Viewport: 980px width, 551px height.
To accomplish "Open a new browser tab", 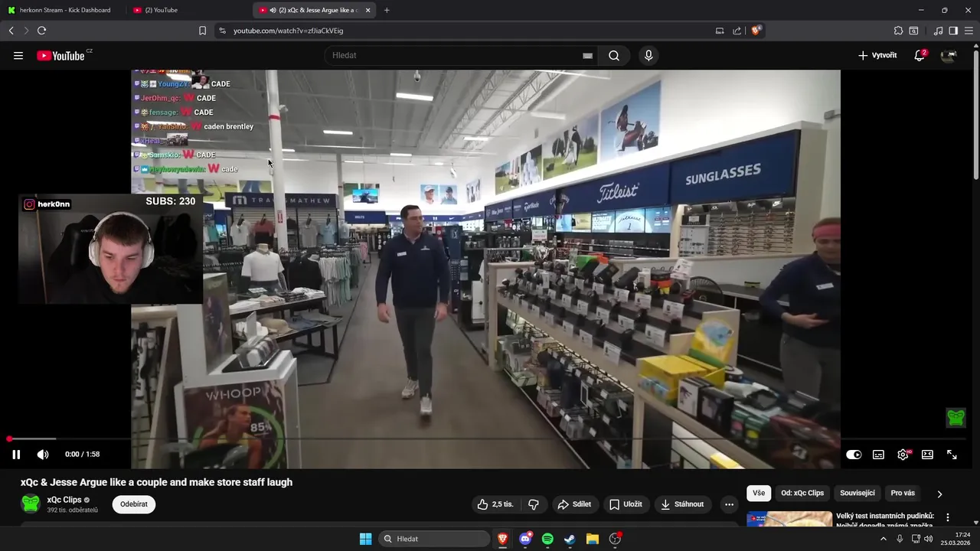I will 387,10.
